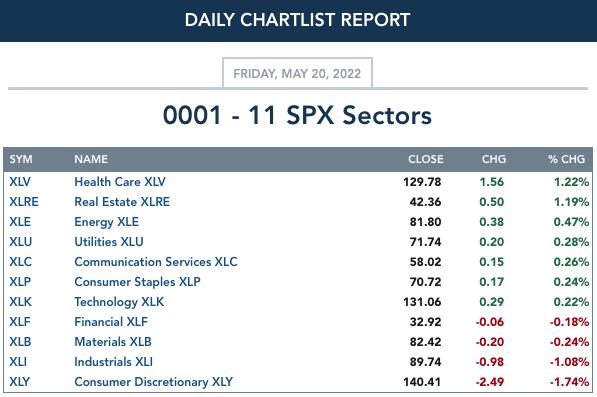Screen dimensions: 597x397
Task: Sort the table by the SYM column header
Action: tap(21, 159)
